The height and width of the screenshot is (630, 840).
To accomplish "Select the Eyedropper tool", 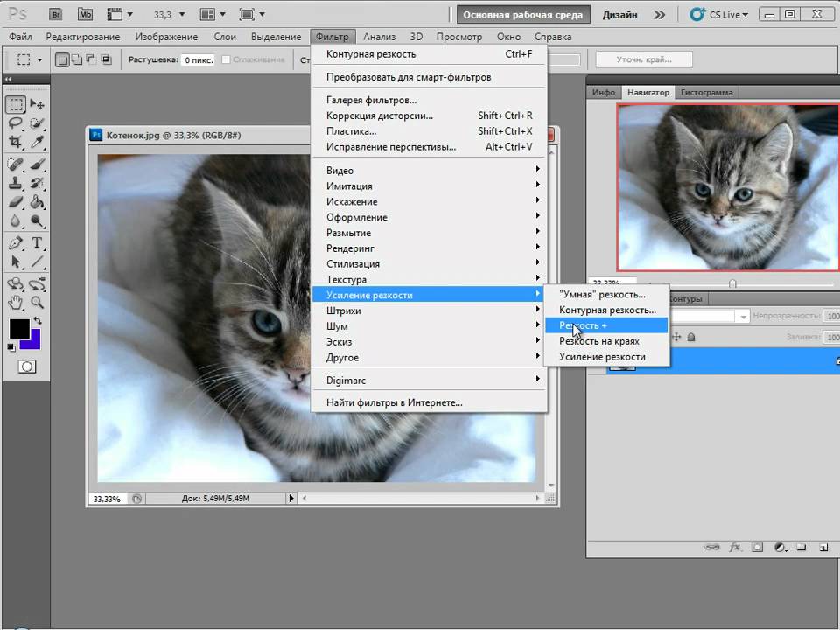I will 37,143.
